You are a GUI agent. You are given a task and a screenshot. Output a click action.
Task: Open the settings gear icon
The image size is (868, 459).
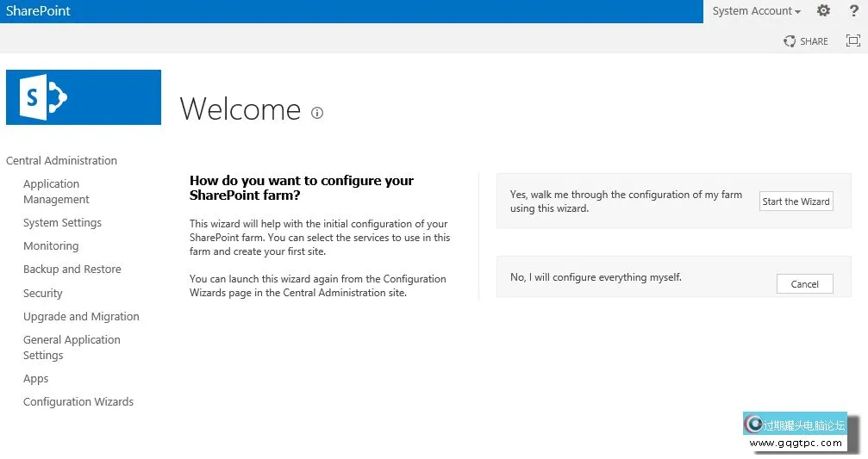coord(823,11)
